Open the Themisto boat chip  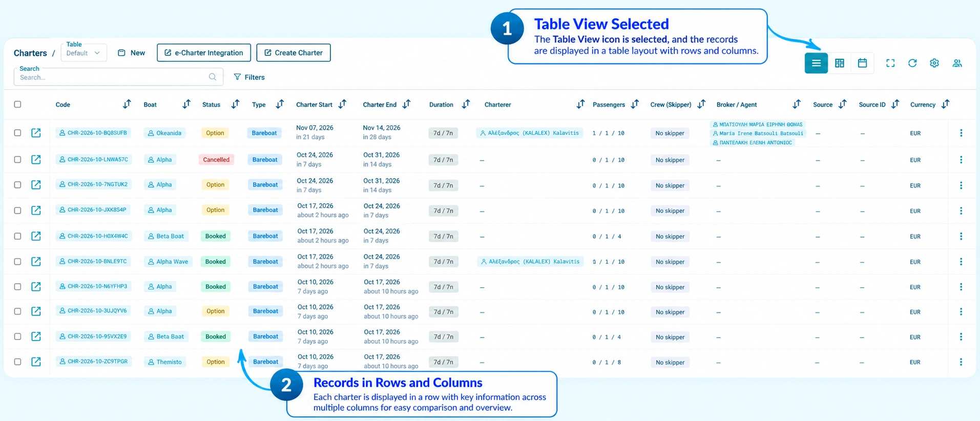point(164,362)
